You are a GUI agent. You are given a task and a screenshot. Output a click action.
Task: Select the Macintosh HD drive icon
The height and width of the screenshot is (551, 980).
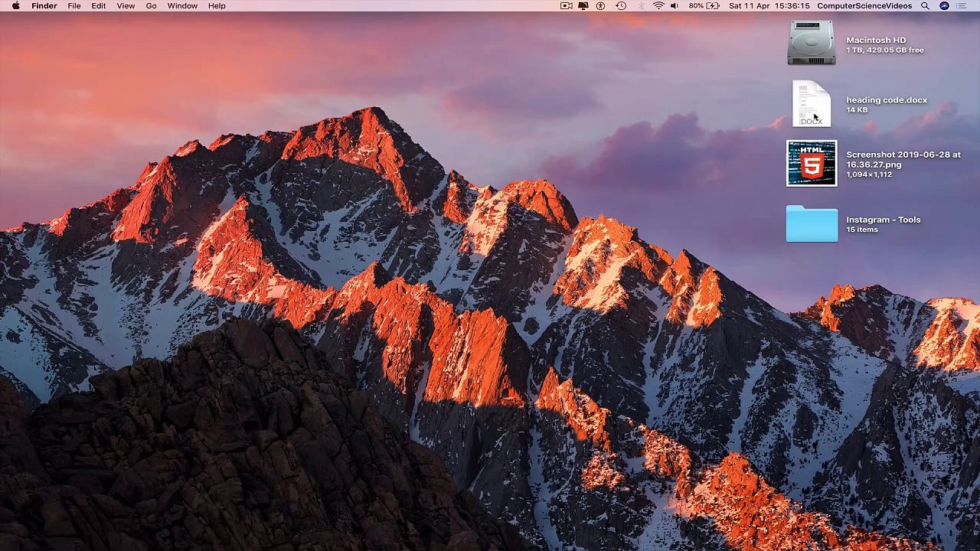click(812, 44)
